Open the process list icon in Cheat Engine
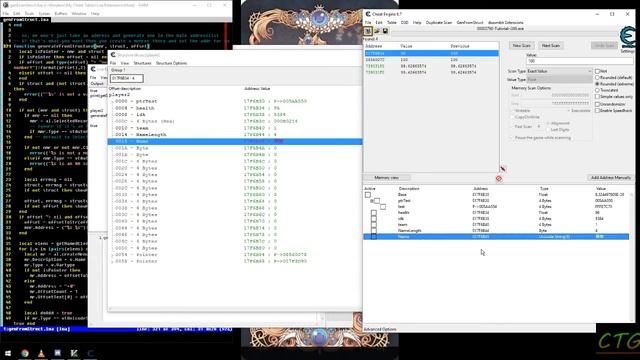 tap(368, 31)
